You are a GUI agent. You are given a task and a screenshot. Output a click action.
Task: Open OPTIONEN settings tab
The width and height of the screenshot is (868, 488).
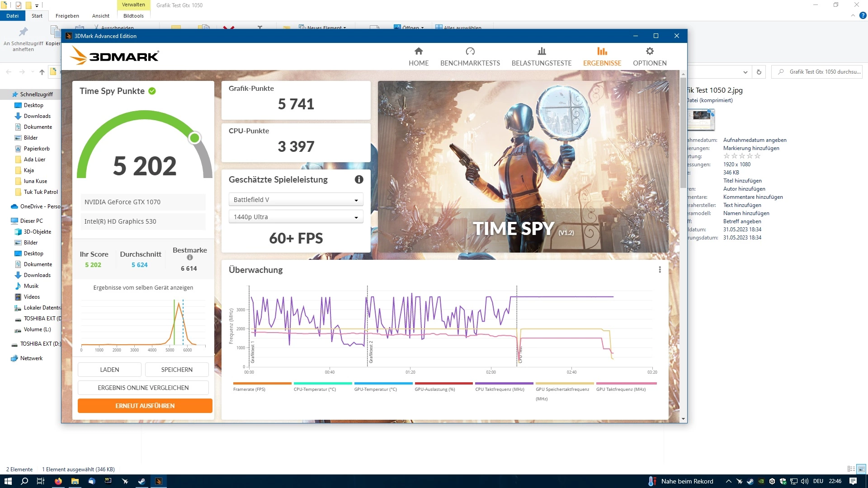pos(650,56)
